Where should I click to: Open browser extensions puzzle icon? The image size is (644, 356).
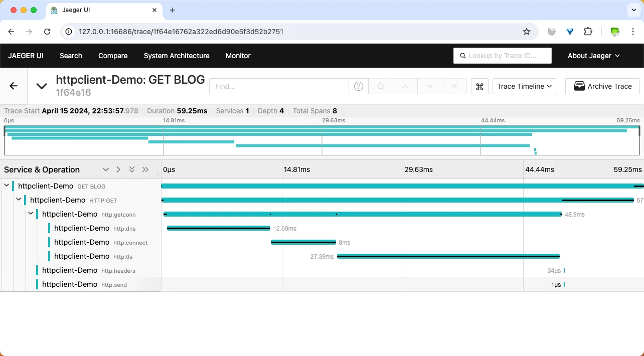pos(588,32)
